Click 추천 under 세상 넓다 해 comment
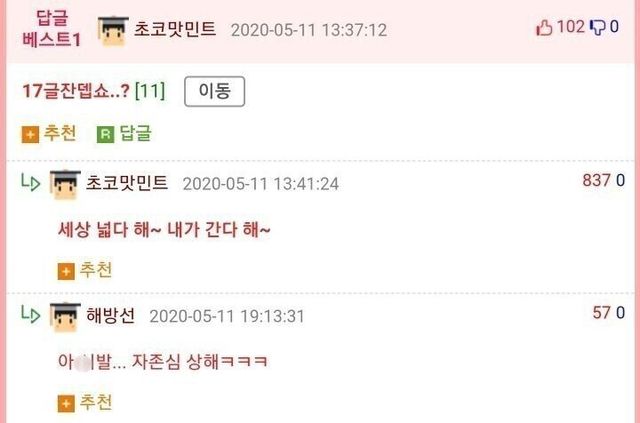 tap(85, 270)
